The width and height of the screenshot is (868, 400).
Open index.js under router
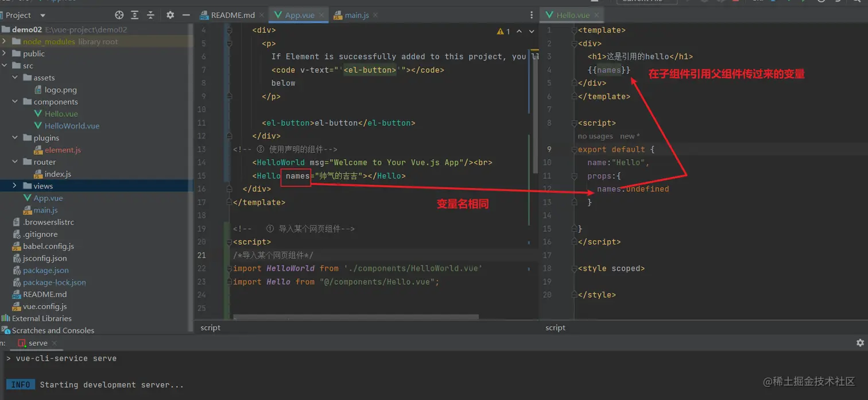[x=58, y=174]
